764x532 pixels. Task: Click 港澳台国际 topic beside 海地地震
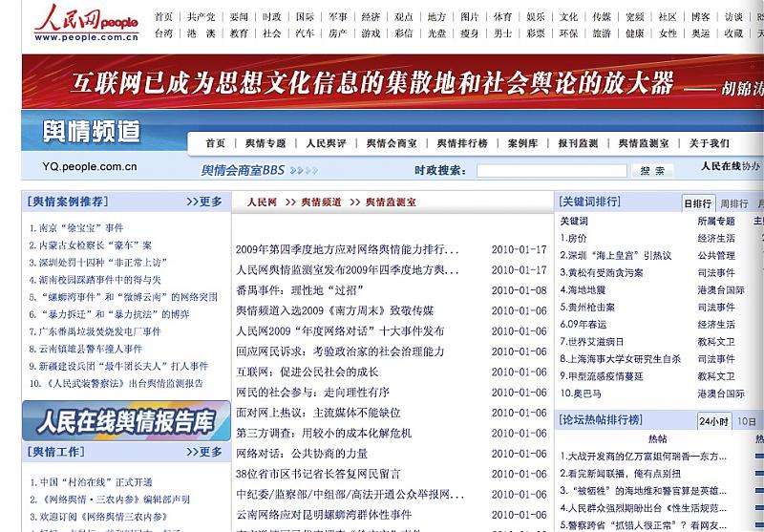721,289
